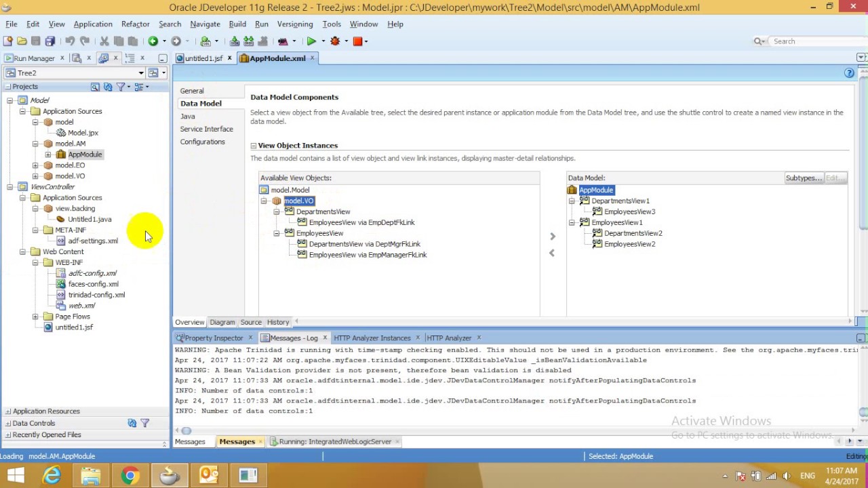The height and width of the screenshot is (488, 868).
Task: Click the Make project build icon
Action: (x=235, y=41)
